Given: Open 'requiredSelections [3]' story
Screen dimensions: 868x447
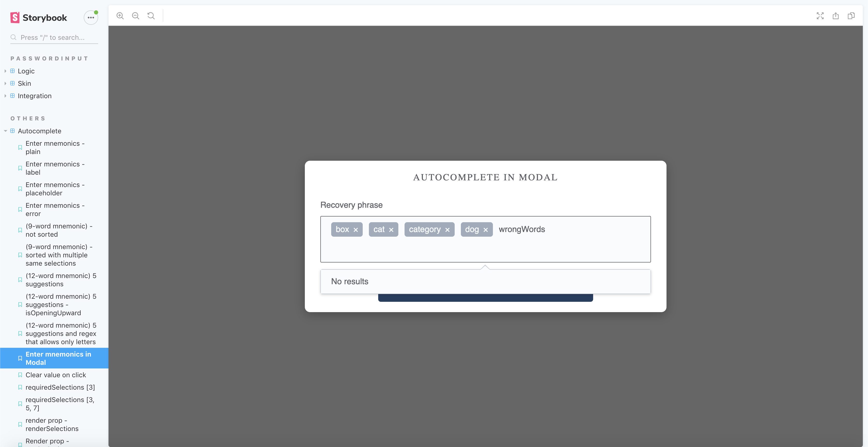Looking at the screenshot, I should pos(60,387).
